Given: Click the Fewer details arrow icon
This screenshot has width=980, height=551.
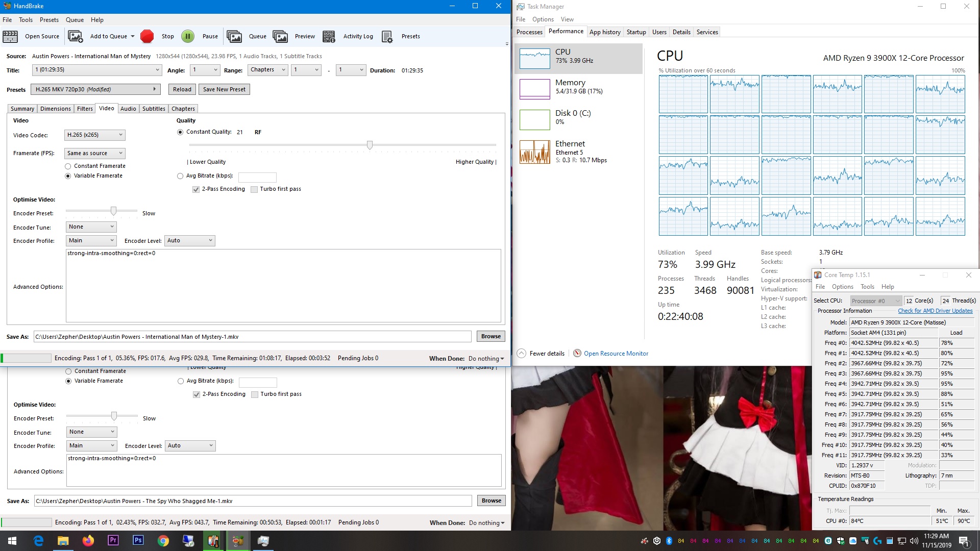Looking at the screenshot, I should click(x=521, y=353).
